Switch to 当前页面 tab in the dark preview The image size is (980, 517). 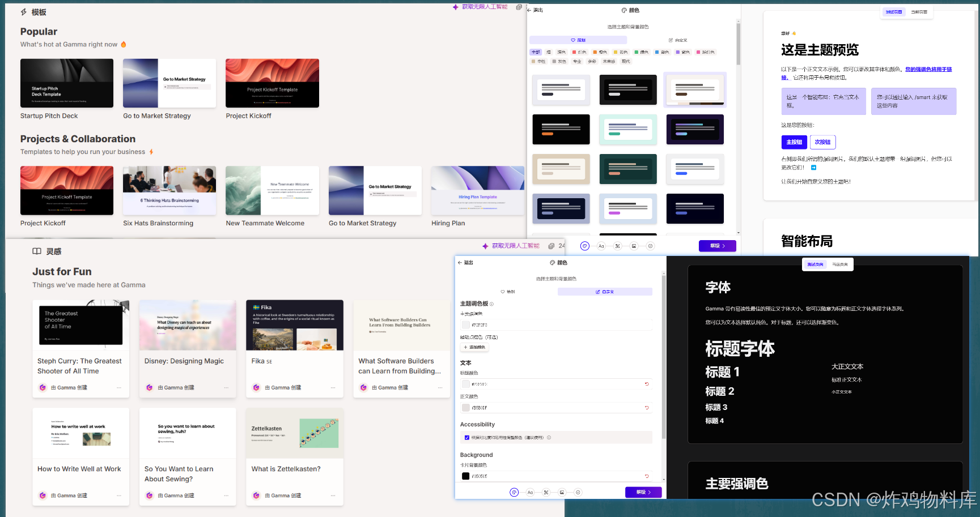840,264
